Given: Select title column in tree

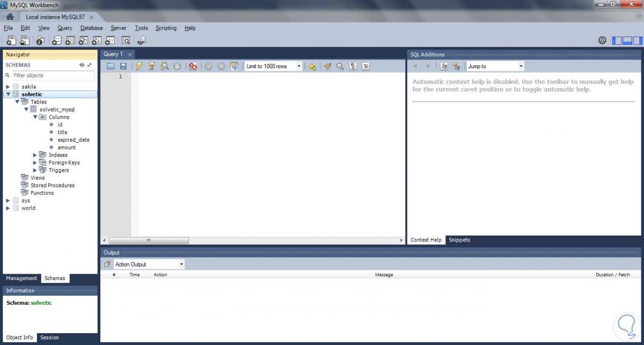Looking at the screenshot, I should (x=62, y=132).
